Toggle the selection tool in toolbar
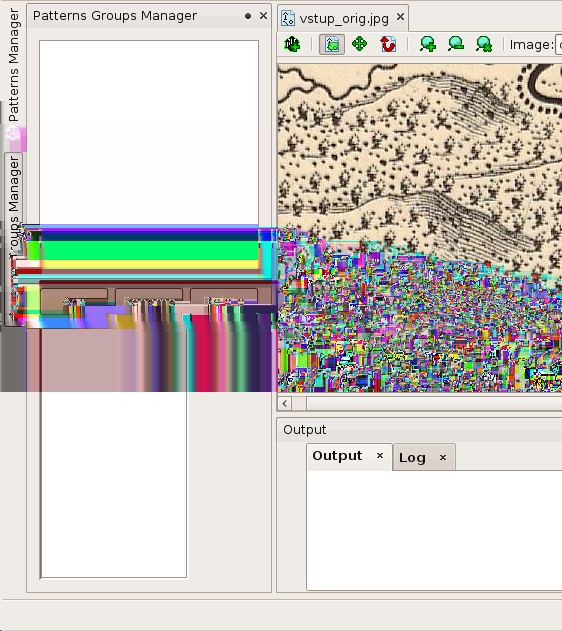The width and height of the screenshot is (562, 631). tap(332, 44)
